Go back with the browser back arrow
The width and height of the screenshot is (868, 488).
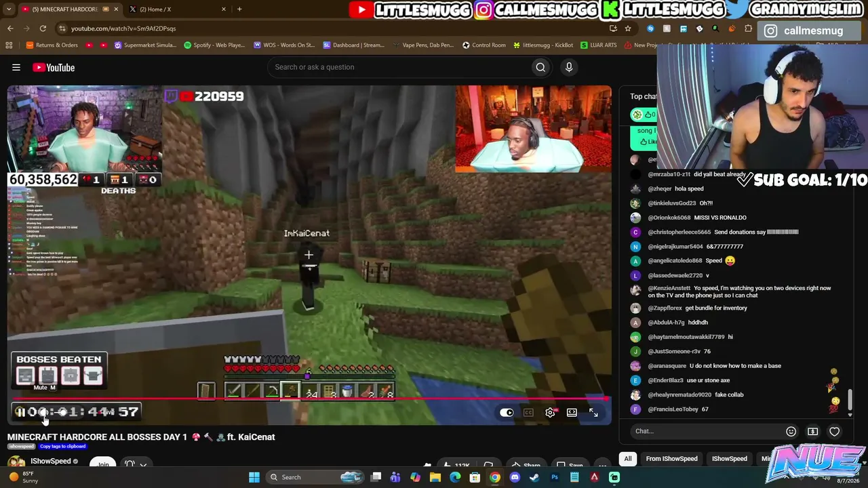(x=10, y=28)
